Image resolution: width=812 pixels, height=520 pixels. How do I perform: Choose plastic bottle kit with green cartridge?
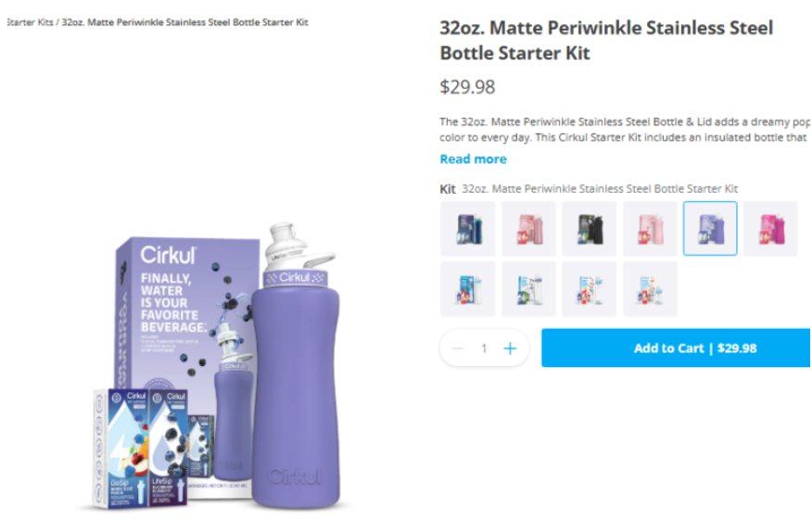(x=528, y=289)
